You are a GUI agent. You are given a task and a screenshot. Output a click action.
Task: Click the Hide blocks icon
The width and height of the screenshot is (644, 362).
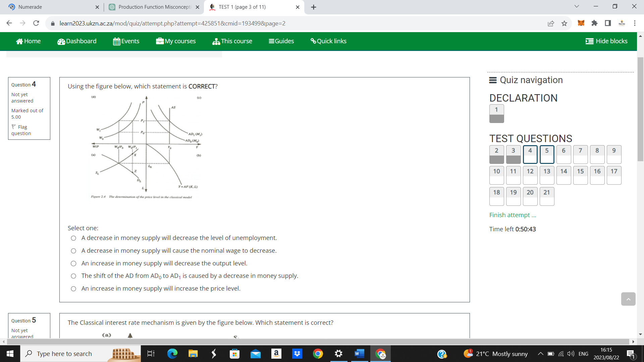point(589,41)
